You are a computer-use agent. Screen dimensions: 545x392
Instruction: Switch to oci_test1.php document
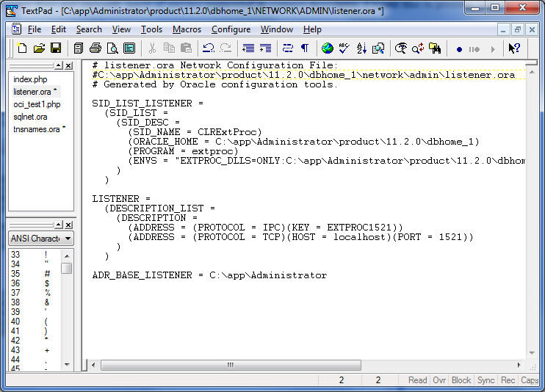tap(37, 104)
